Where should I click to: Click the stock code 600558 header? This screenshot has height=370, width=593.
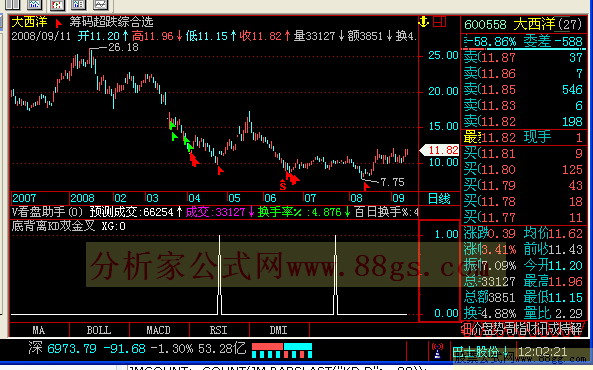point(485,25)
